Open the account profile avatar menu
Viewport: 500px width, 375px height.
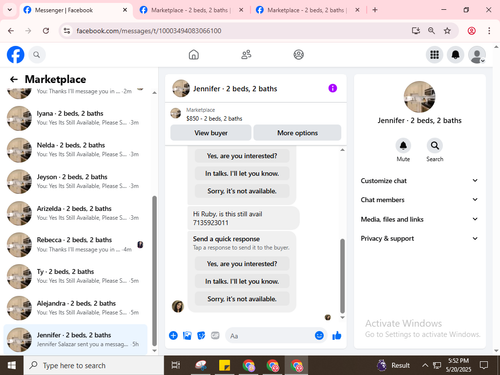[477, 55]
